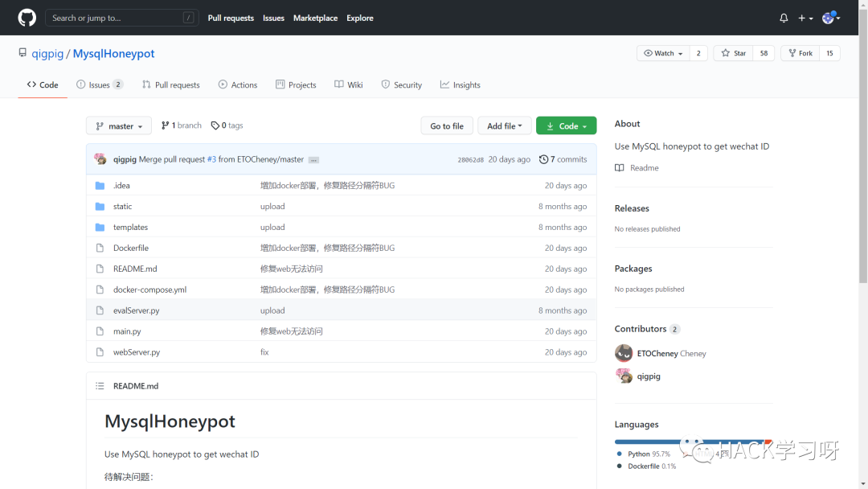Click the .idea folder icon
The height and width of the screenshot is (489, 868).
tap(100, 186)
